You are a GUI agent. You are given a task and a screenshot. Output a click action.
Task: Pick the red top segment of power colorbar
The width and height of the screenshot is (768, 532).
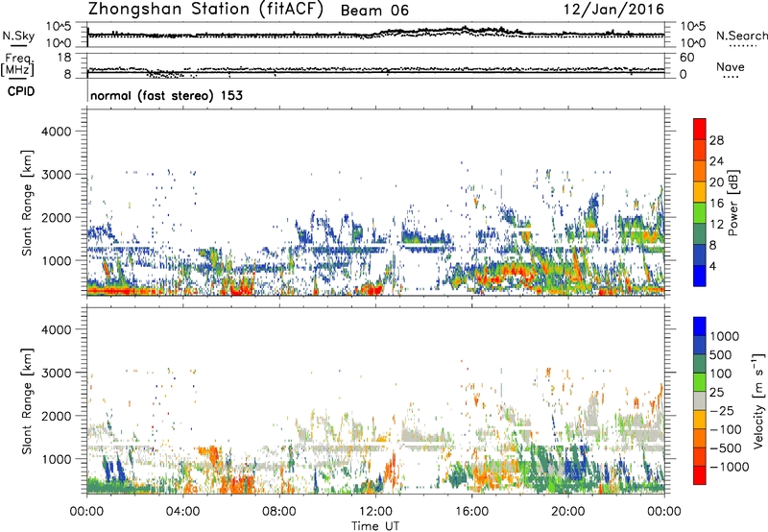click(x=700, y=130)
